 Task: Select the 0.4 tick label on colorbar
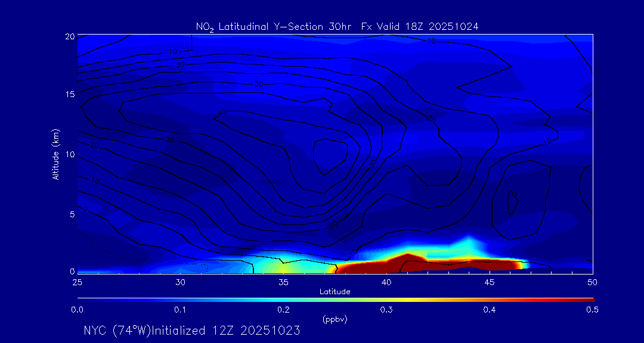coord(490,310)
